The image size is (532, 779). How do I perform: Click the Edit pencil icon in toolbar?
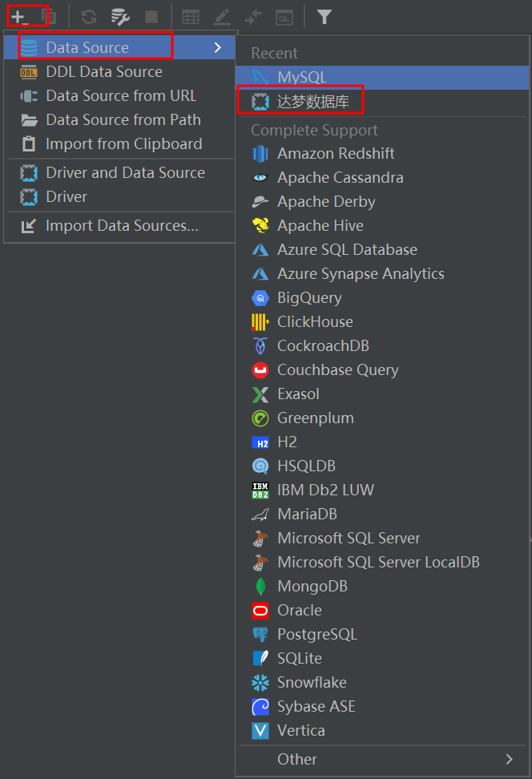pos(222,18)
